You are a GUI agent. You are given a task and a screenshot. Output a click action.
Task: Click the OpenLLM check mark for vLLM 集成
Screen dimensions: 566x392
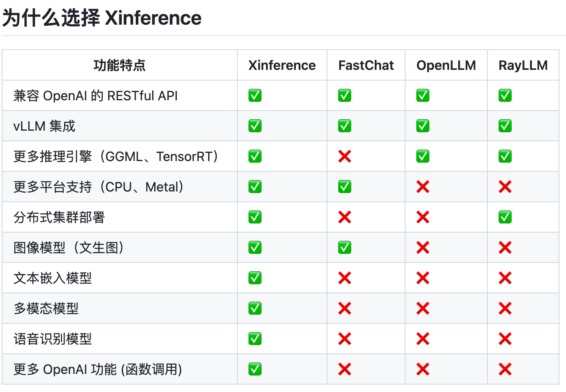(423, 126)
